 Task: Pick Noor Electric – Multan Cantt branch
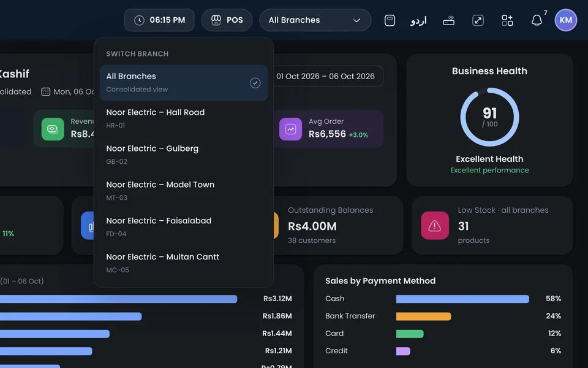pyautogui.click(x=184, y=263)
